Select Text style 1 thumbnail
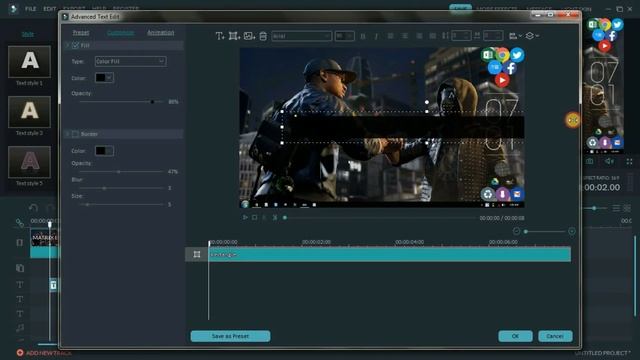 pyautogui.click(x=29, y=62)
